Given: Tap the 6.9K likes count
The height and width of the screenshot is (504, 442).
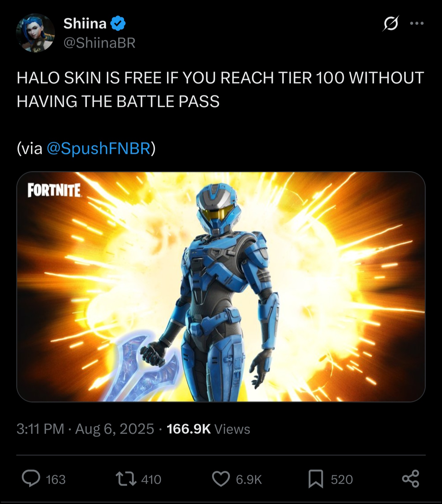Looking at the screenshot, I should [249, 479].
